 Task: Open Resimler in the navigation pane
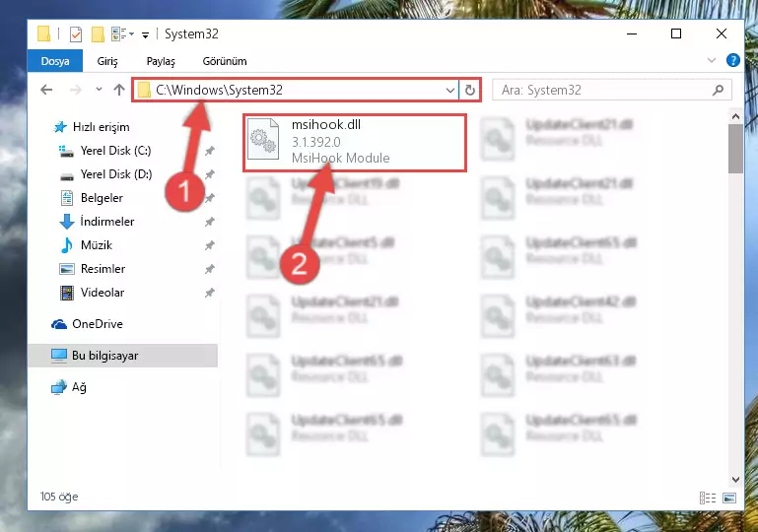pyautogui.click(x=103, y=269)
